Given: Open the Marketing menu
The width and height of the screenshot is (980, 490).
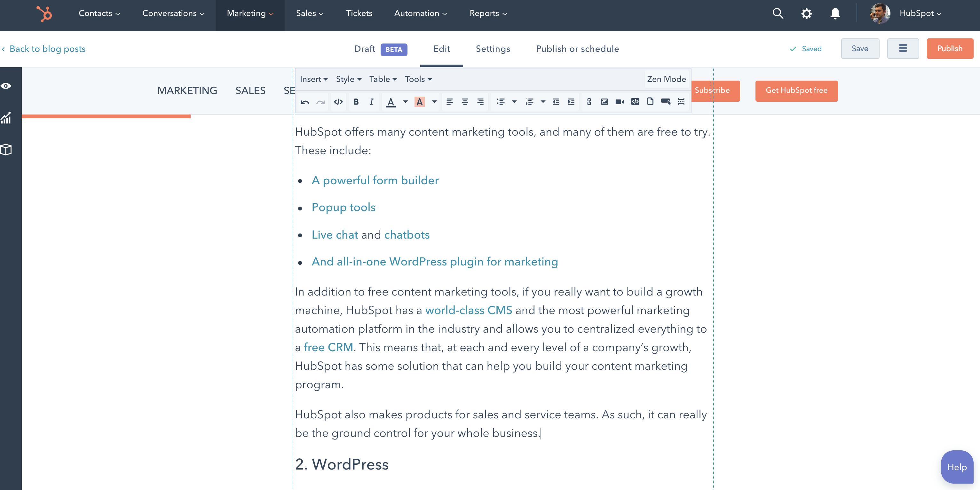Looking at the screenshot, I should point(250,14).
